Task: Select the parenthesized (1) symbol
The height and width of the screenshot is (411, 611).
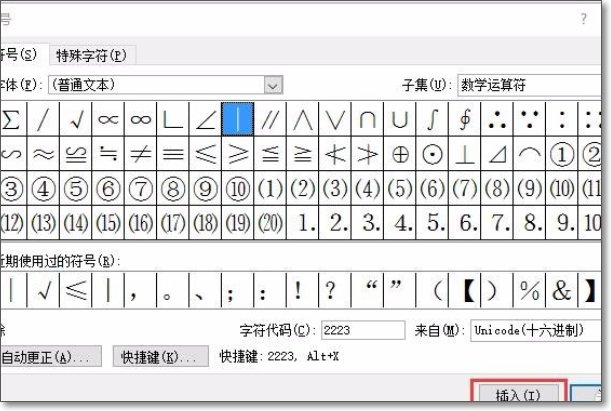Action: 270,188
